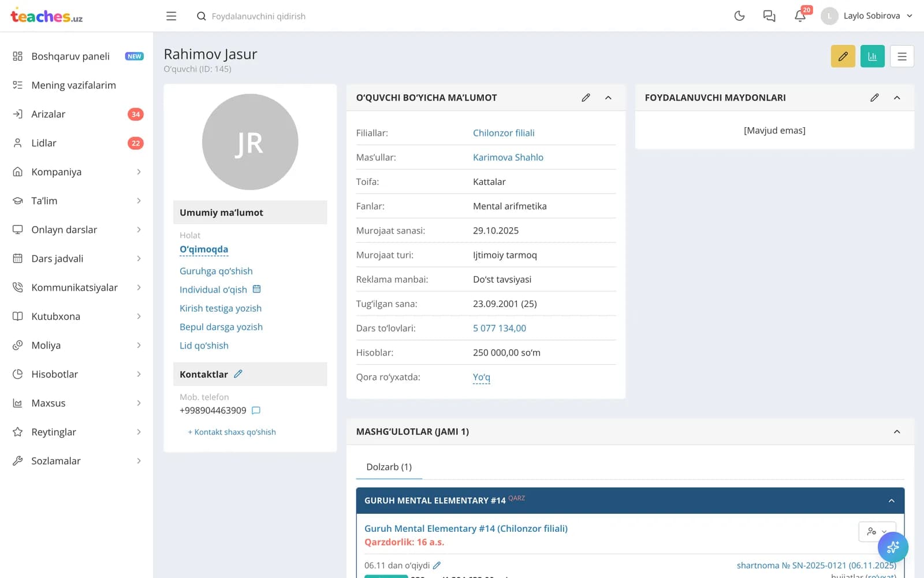Expand Moliya sidebar menu
924x578 pixels.
coord(77,345)
